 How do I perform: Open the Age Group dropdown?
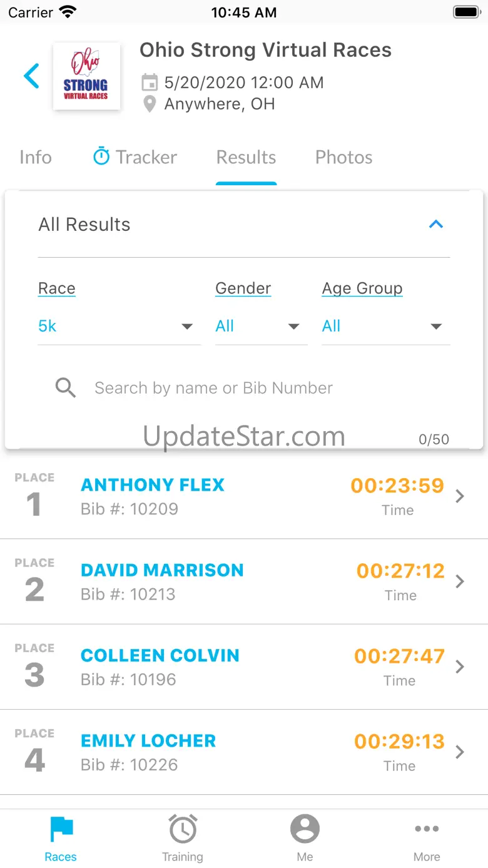click(x=385, y=326)
